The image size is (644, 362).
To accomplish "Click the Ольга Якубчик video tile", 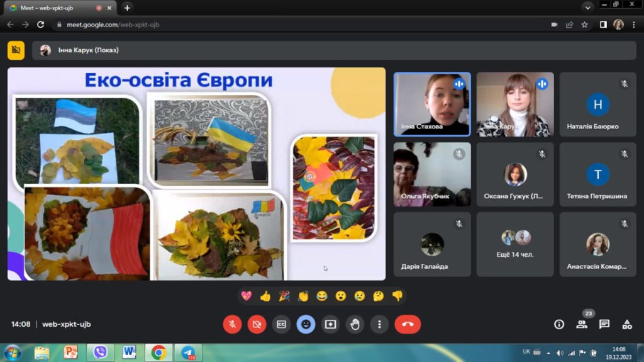I will tap(431, 174).
